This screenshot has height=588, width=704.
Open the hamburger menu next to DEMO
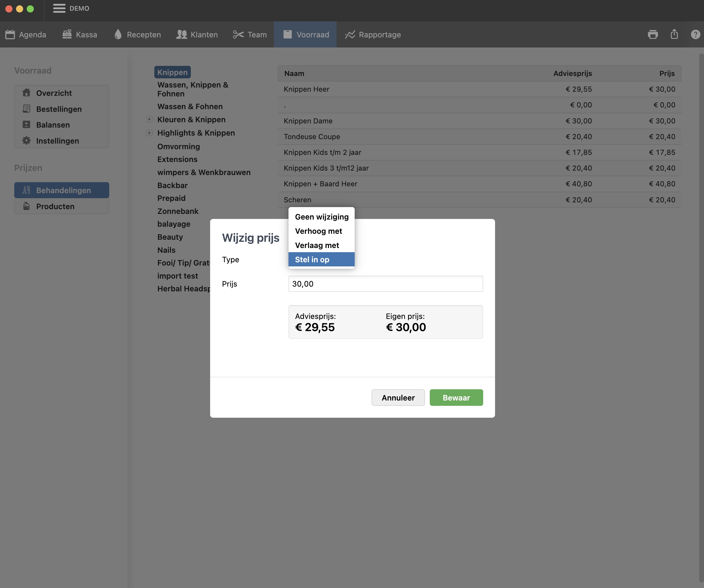tap(59, 8)
